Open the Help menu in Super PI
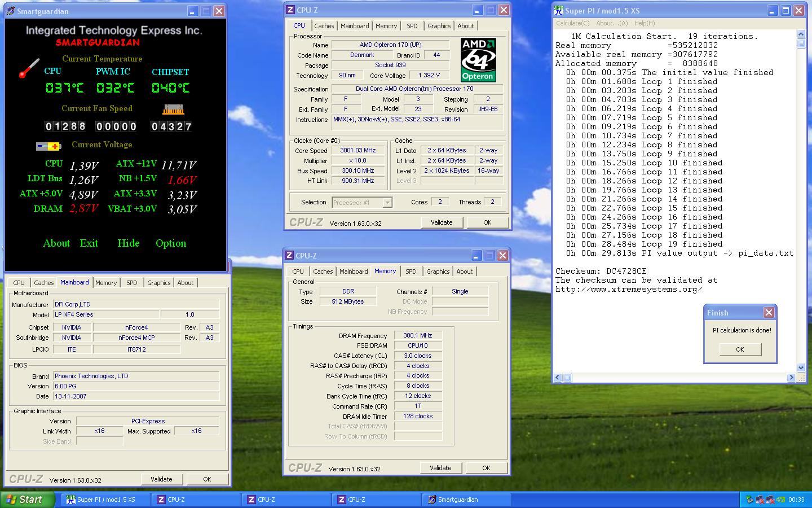The image size is (812, 508). 644,23
